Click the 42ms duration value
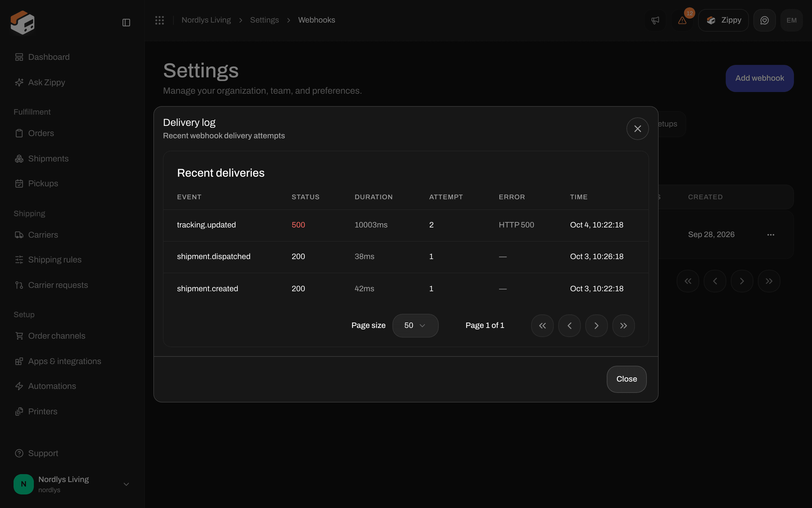Image resolution: width=812 pixels, height=508 pixels. (364, 289)
